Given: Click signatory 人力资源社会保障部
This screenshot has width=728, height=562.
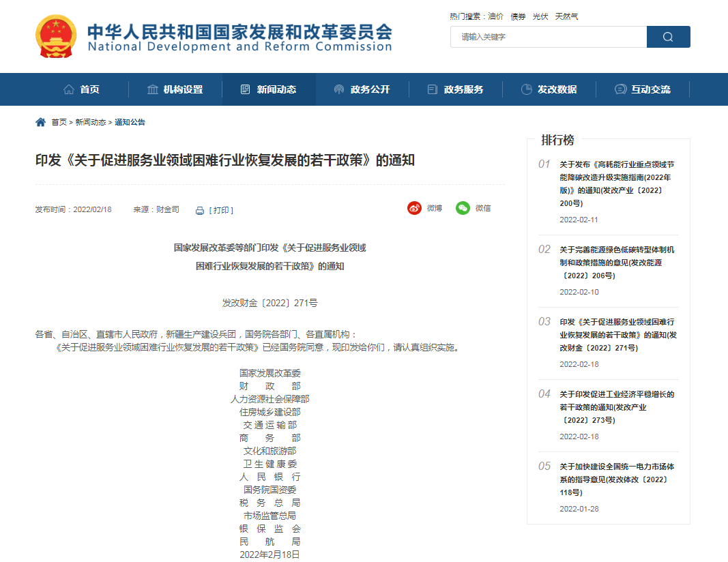Looking at the screenshot, I should point(270,399).
